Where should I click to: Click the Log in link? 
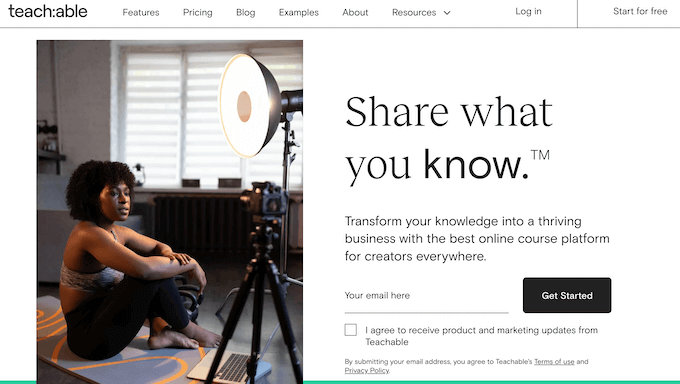[x=528, y=11]
